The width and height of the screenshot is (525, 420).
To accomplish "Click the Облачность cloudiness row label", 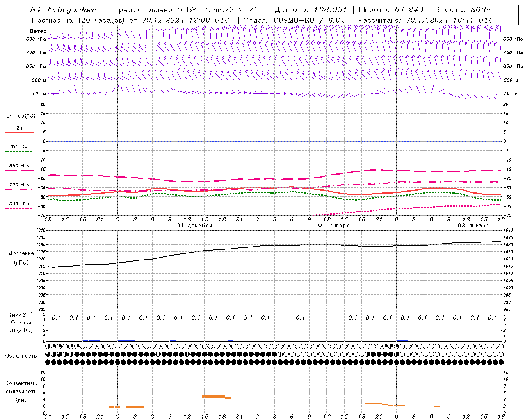I will pyautogui.click(x=21, y=356).
